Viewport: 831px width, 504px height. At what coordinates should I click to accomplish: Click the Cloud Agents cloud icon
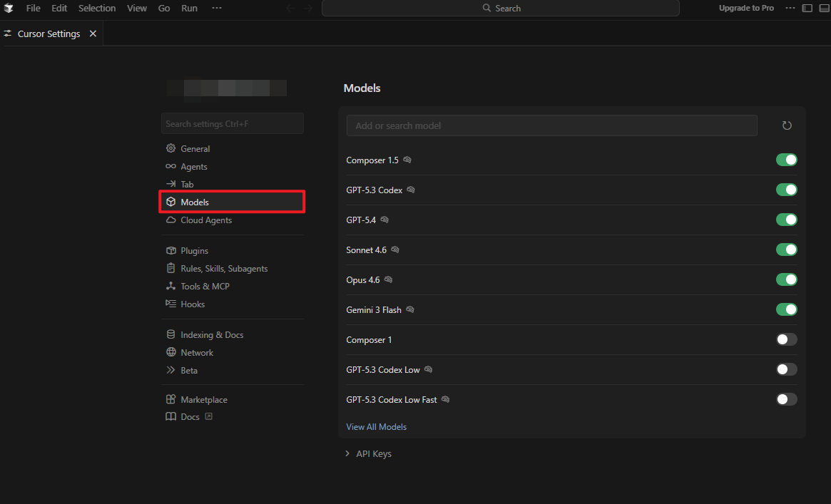tap(170, 220)
